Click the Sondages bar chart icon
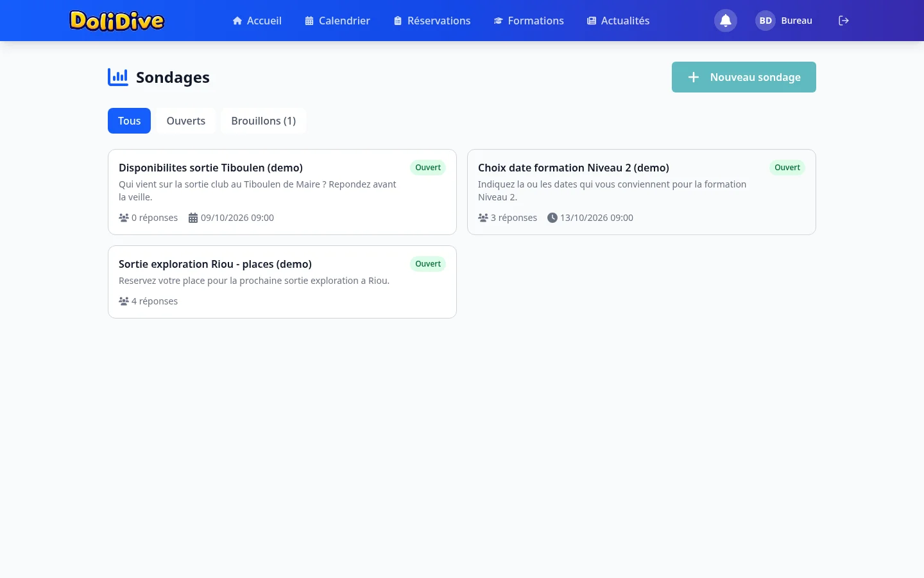 [118, 77]
